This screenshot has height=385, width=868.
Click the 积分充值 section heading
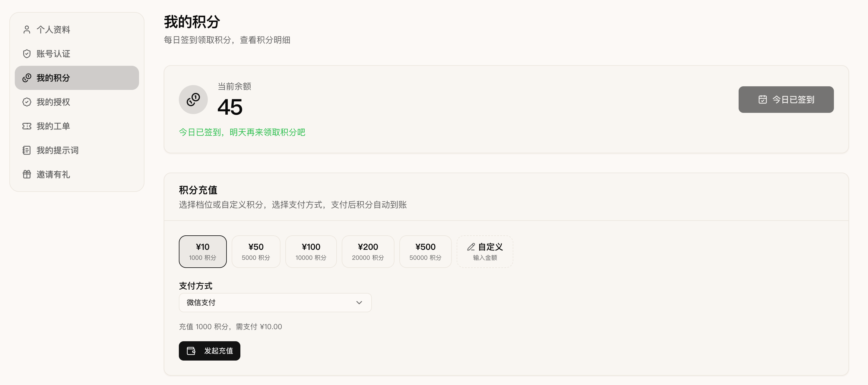(198, 190)
